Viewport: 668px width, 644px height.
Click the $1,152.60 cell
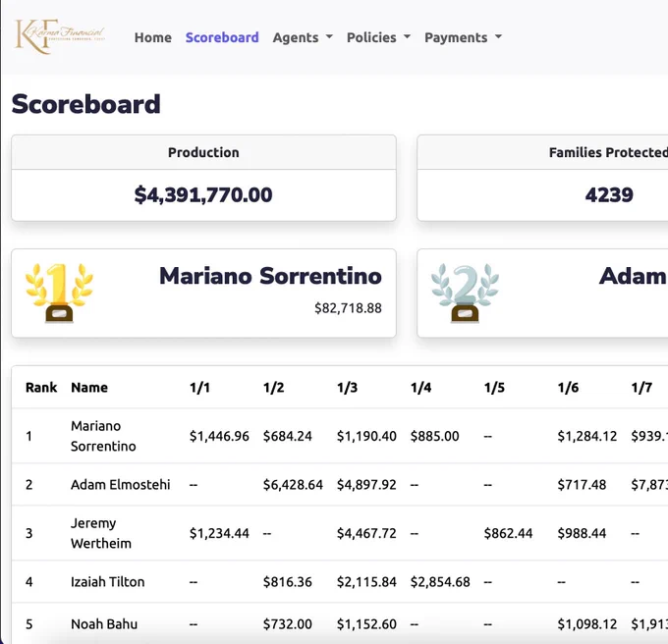pos(366,624)
